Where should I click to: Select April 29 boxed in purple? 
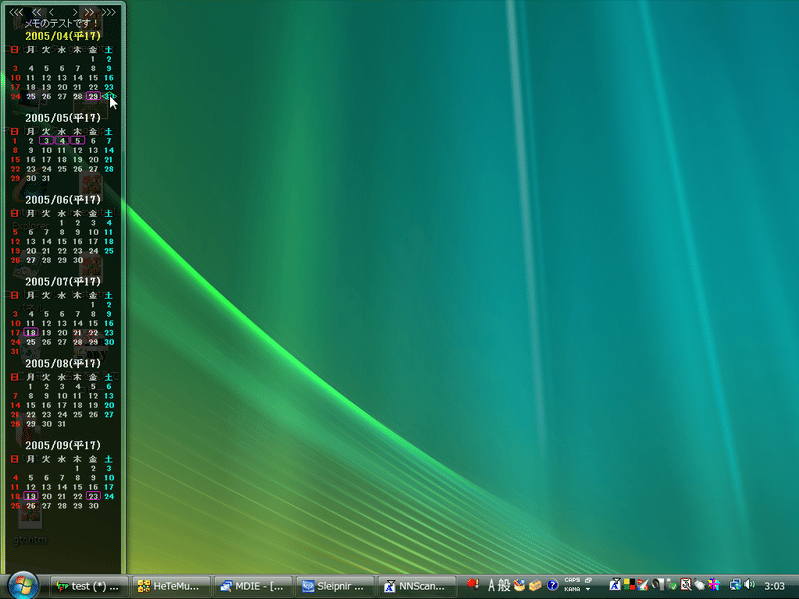93,96
